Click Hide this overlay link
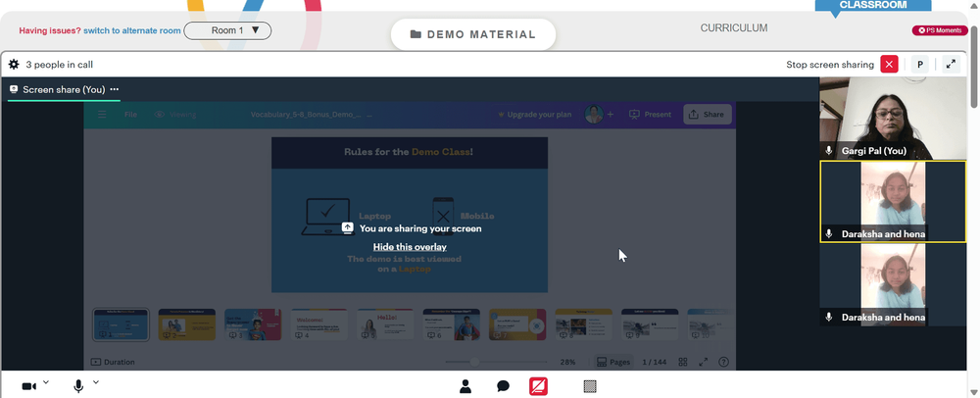Screen dimensions: 980x398 click(410, 247)
